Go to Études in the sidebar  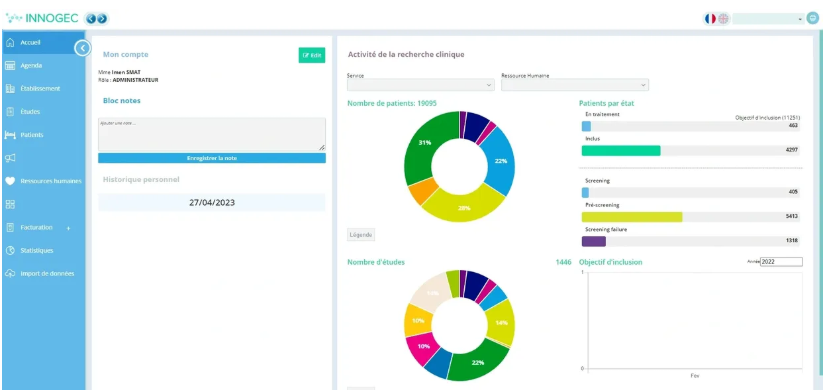(x=30, y=112)
